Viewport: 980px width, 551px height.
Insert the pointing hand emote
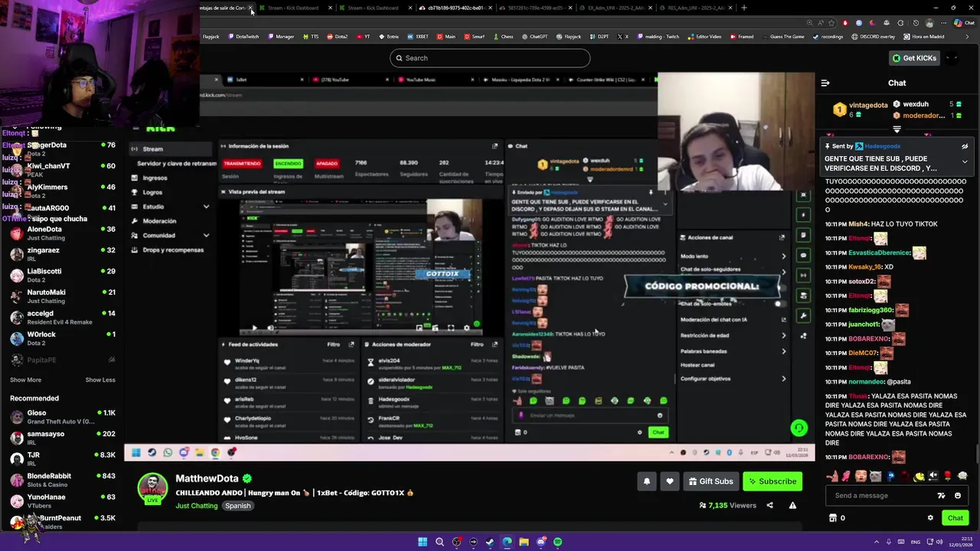click(x=831, y=476)
